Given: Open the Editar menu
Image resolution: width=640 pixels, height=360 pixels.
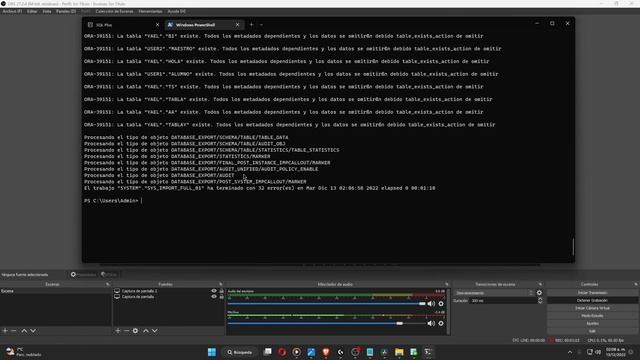Looking at the screenshot, I should [32, 11].
